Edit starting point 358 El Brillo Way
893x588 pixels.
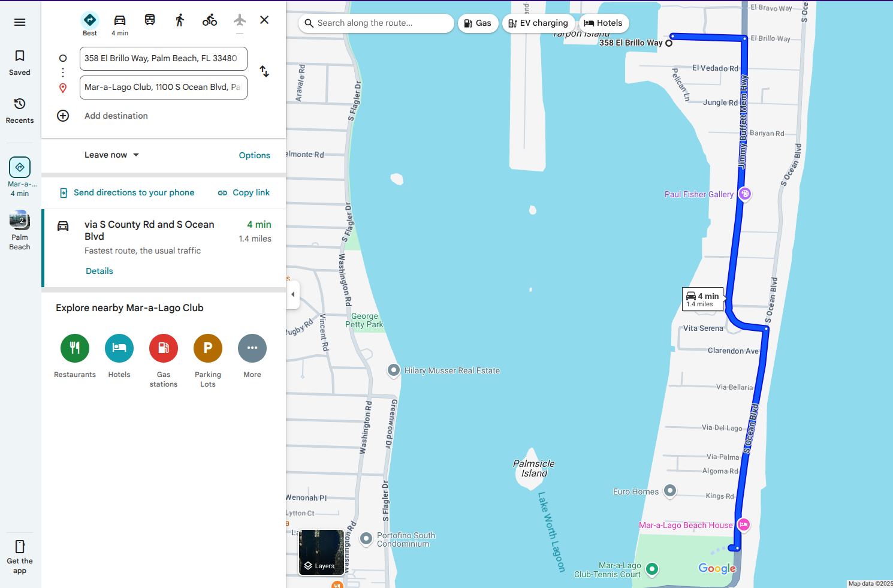[164, 59]
